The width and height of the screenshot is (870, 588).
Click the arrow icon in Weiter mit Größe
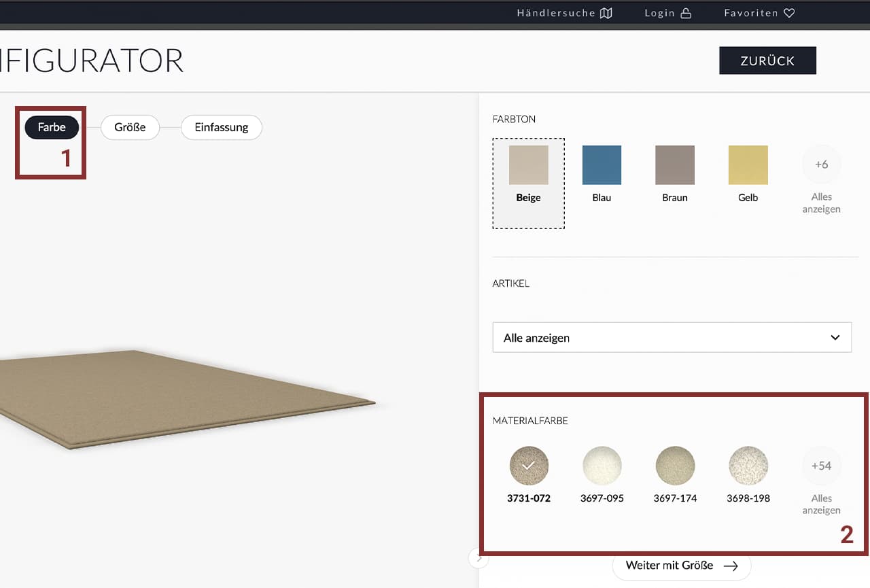tap(731, 566)
